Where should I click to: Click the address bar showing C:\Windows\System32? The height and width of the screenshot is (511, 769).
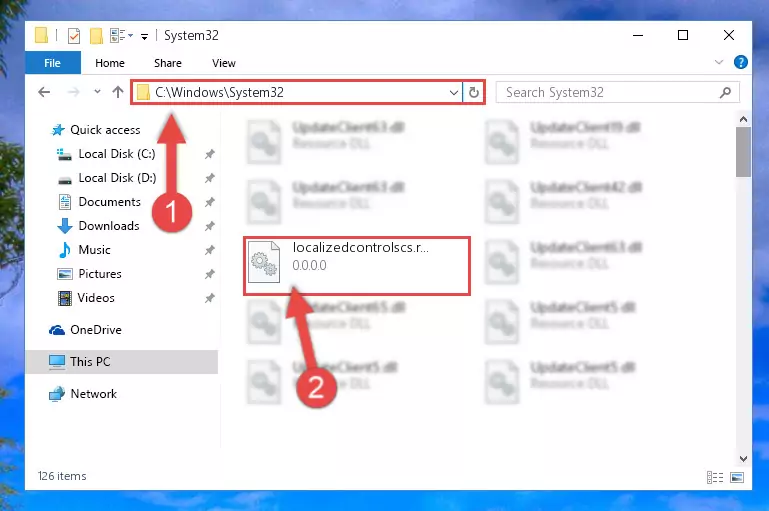coord(297,92)
